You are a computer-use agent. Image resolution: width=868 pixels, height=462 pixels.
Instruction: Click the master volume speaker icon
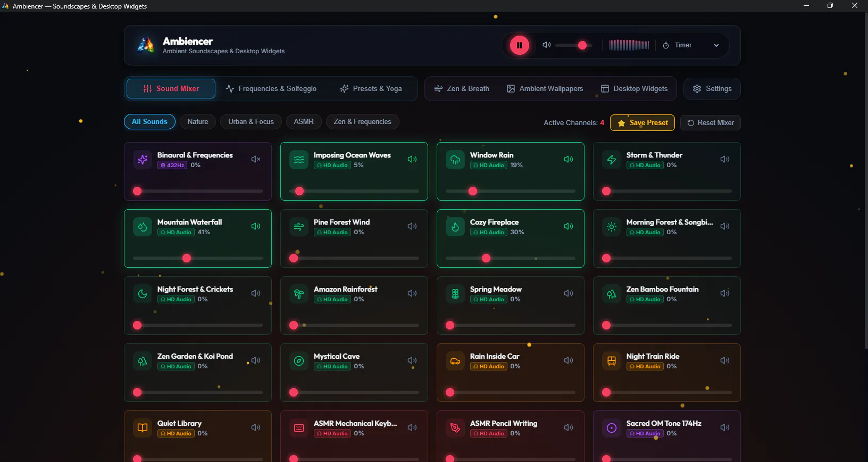pos(546,45)
